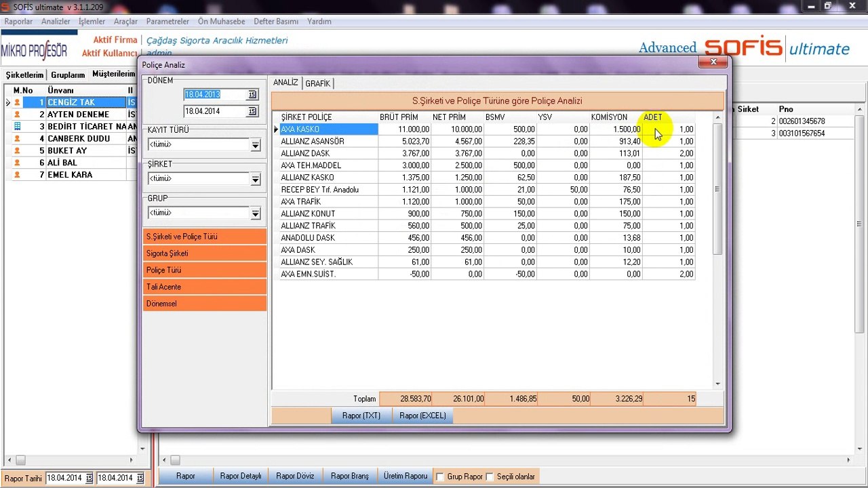Viewport: 868px width, 488px height.
Task: Click building icon beside BEDİRT TİCARET
Action: point(18,127)
